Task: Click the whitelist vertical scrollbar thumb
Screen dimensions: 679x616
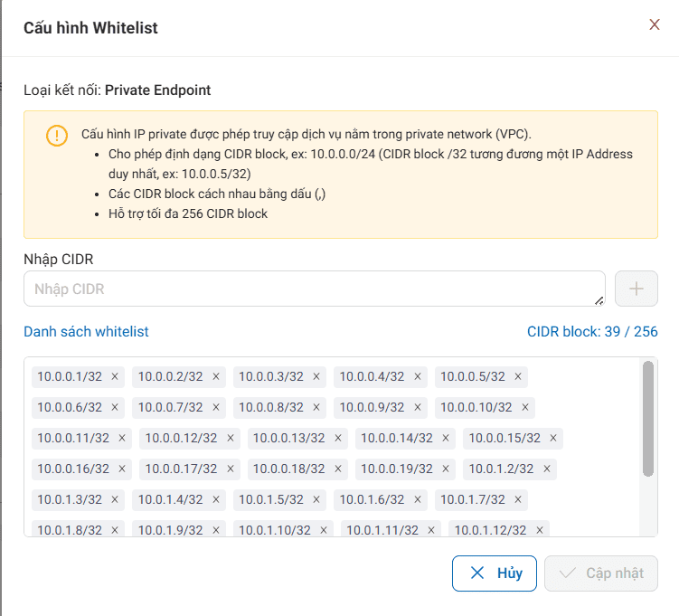Action: tap(647, 418)
